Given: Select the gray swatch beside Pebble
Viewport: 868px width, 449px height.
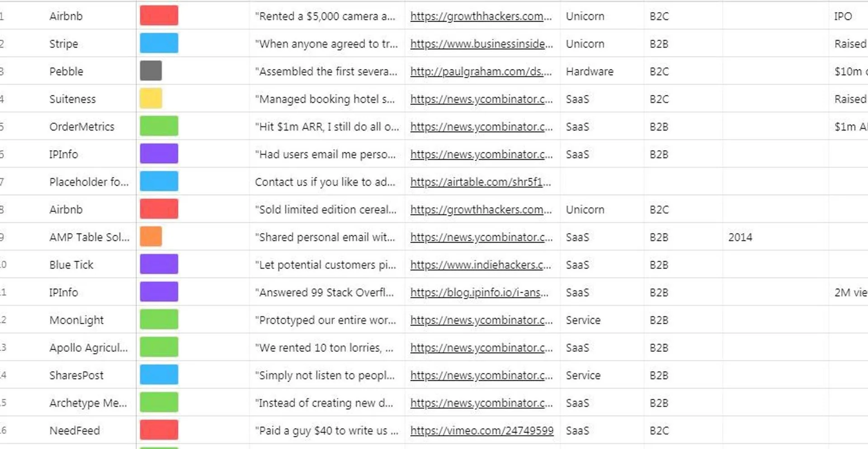Looking at the screenshot, I should 151,71.
